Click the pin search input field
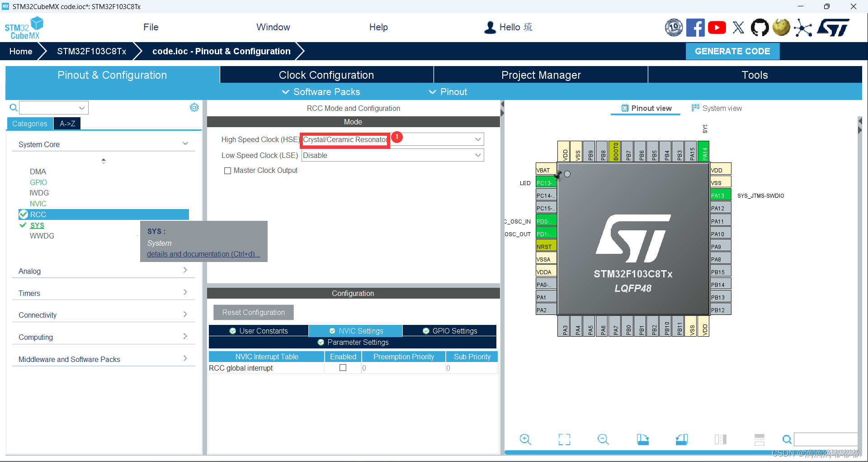Image resolution: width=868 pixels, height=462 pixels. (x=826, y=439)
